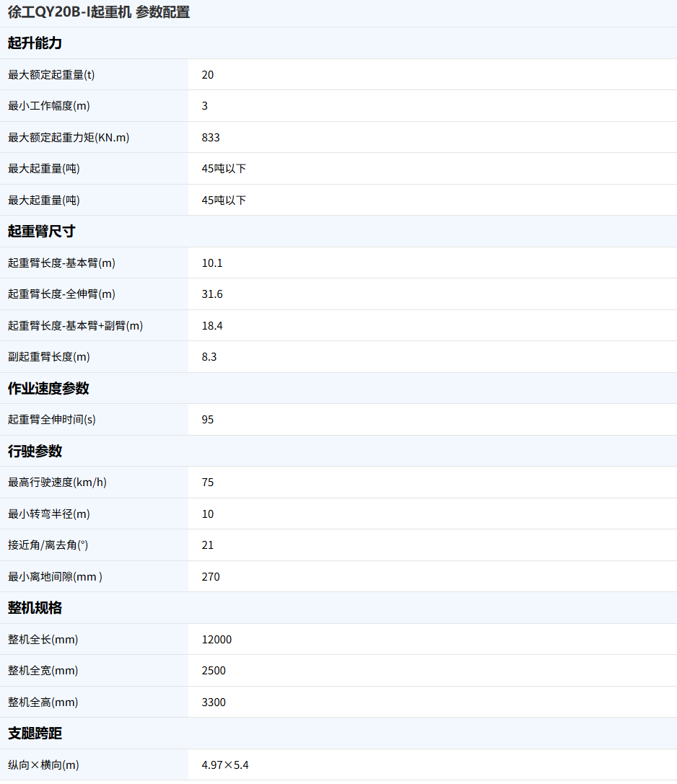Viewport: 677px width, 784px height.
Task: Click the 最小工作幅度(m) label
Action: [49, 106]
